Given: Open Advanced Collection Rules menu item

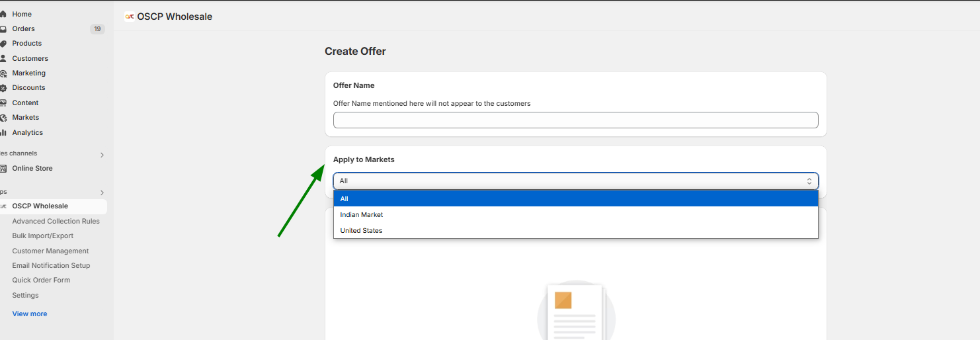Looking at the screenshot, I should (56, 221).
